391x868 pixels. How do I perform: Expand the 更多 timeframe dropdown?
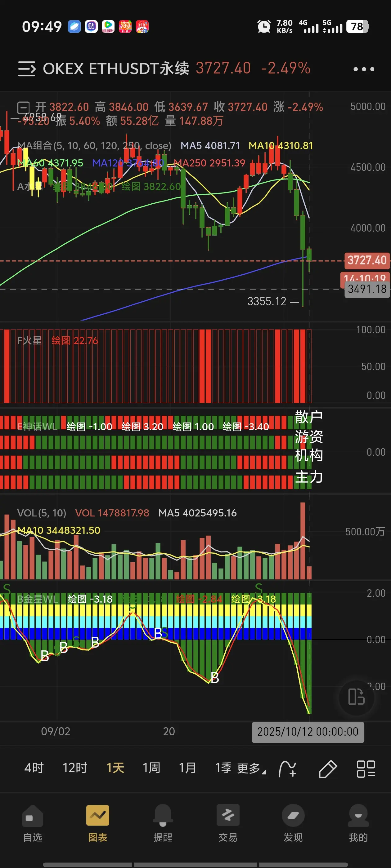251,768
